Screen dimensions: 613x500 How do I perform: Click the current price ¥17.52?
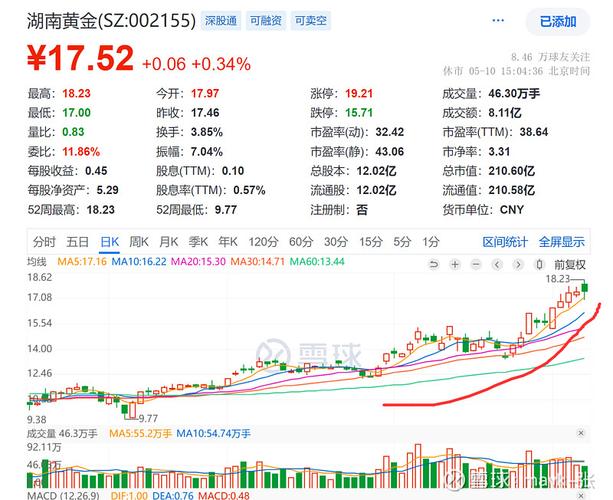pyautogui.click(x=80, y=59)
